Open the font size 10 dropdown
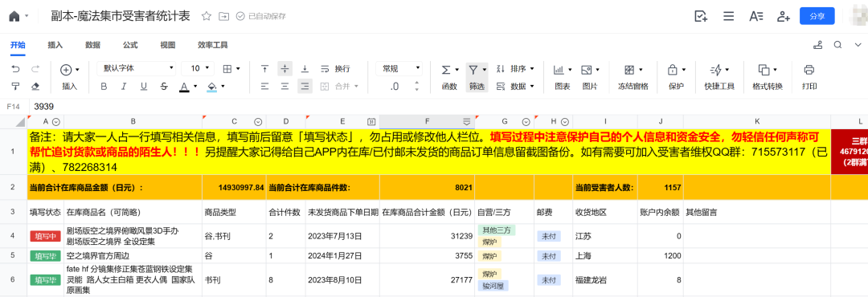This screenshot has width=868, height=297. (x=198, y=68)
